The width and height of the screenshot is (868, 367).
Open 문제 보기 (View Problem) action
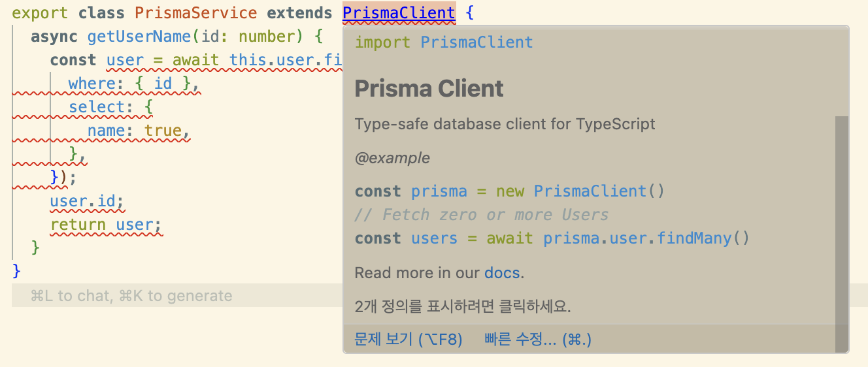pos(409,340)
